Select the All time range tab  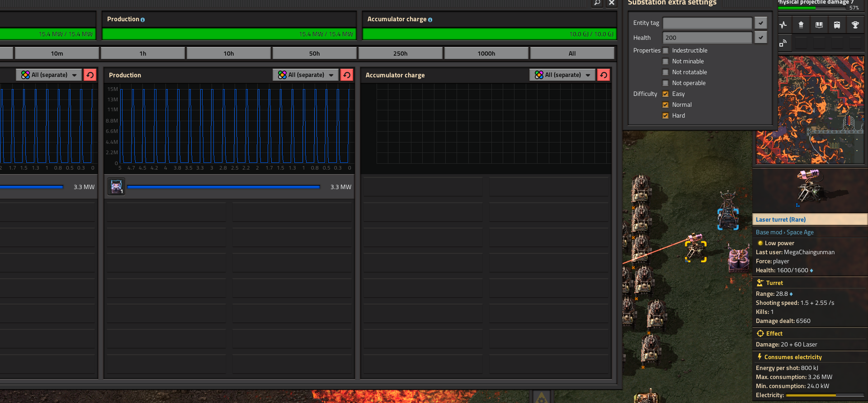572,53
